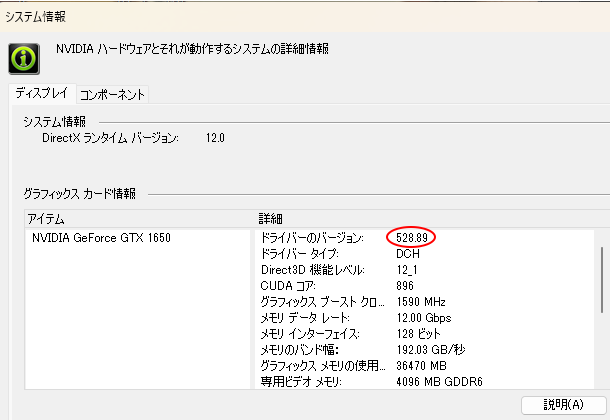610x420 pixels.
Task: Click the 専用ビデオ メモリ label
Action: [301, 382]
